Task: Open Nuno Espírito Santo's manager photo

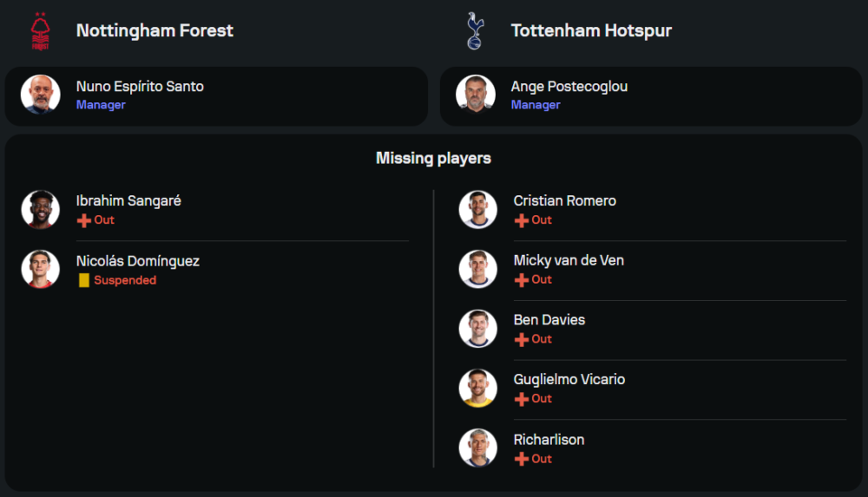Action: click(41, 95)
